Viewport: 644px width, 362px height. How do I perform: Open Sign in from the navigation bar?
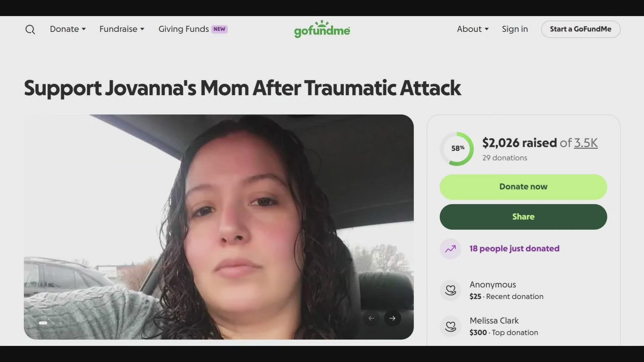(x=515, y=29)
